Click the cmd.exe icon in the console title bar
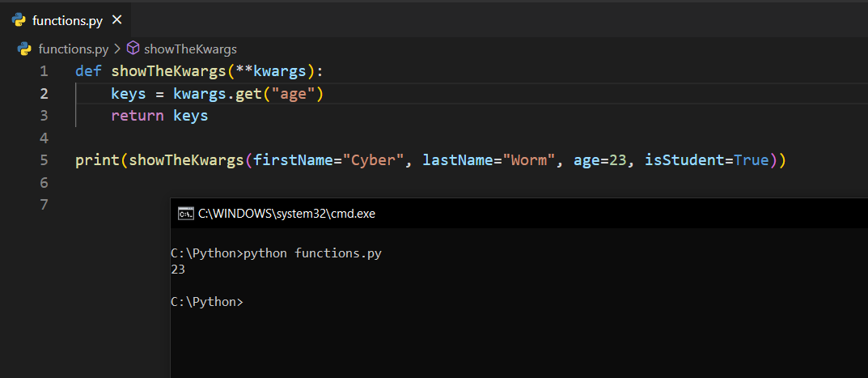The width and height of the screenshot is (868, 378). pos(185,214)
